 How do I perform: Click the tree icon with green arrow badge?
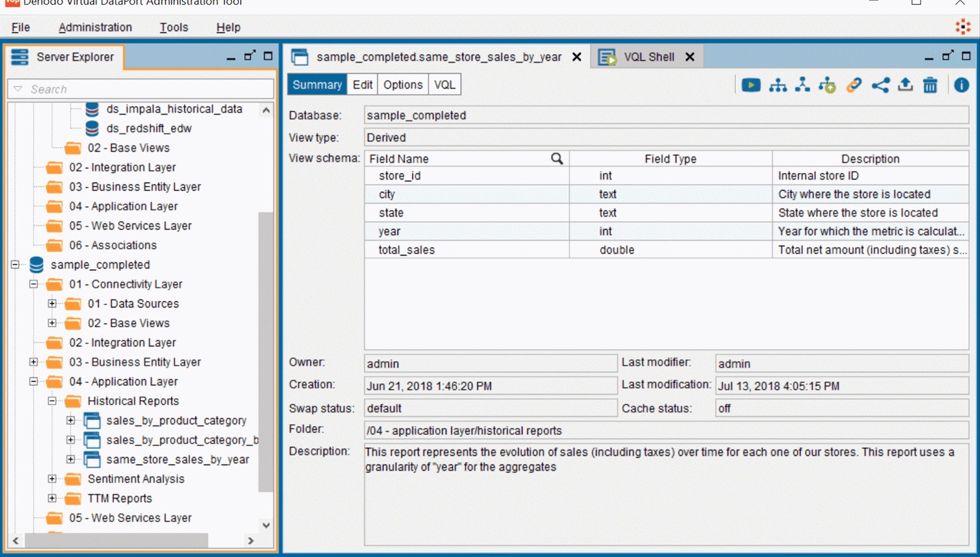tap(827, 85)
